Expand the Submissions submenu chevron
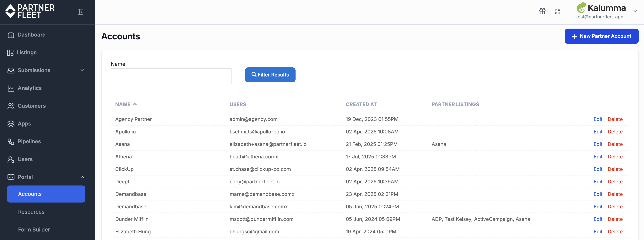This screenshot has height=240, width=644. click(82, 70)
